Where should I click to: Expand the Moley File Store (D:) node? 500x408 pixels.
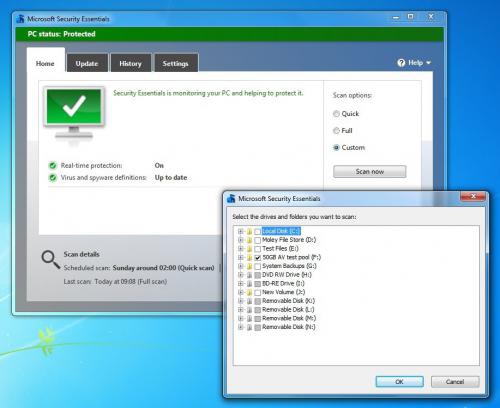click(x=241, y=240)
